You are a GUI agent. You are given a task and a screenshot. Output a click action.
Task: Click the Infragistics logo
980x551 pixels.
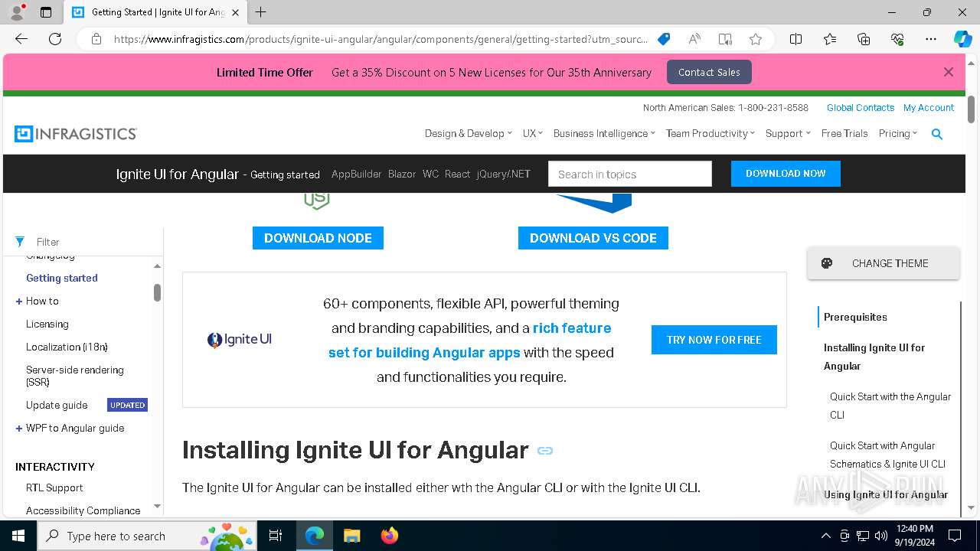pyautogui.click(x=76, y=134)
